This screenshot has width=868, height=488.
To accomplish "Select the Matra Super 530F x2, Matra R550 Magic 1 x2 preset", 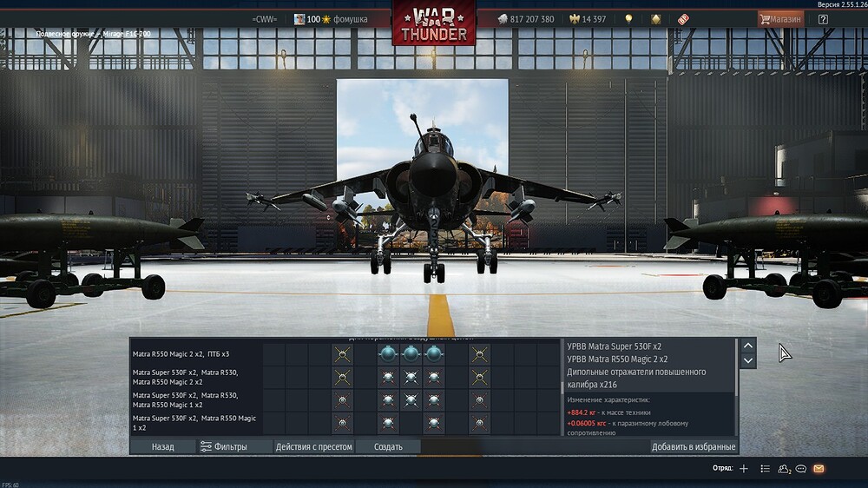I will 193,423.
